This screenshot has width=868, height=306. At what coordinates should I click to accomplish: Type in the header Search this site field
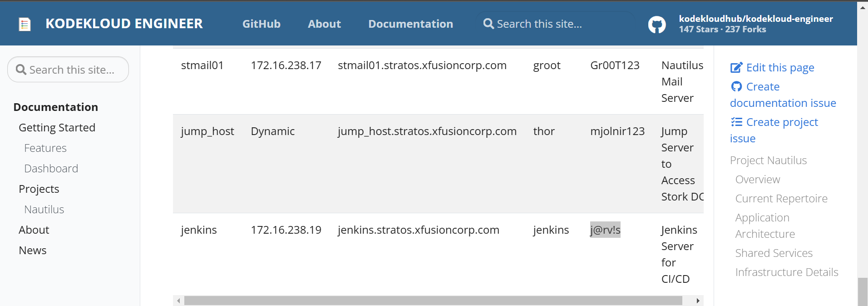558,24
